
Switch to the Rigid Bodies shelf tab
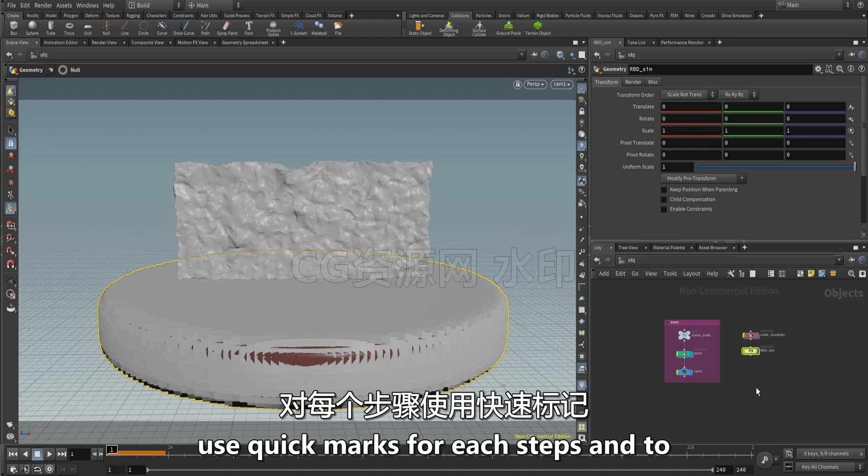pos(547,15)
